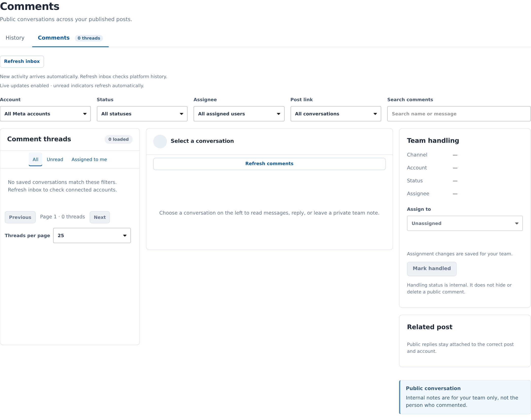Click the Select a conversation heading
531x420 pixels.
202,141
